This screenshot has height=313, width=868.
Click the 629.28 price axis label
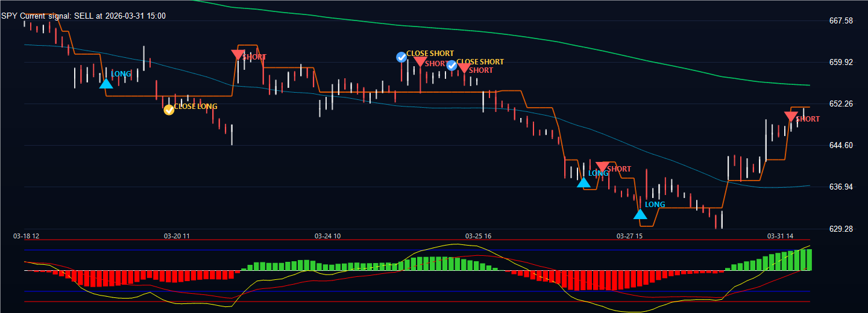coord(841,229)
